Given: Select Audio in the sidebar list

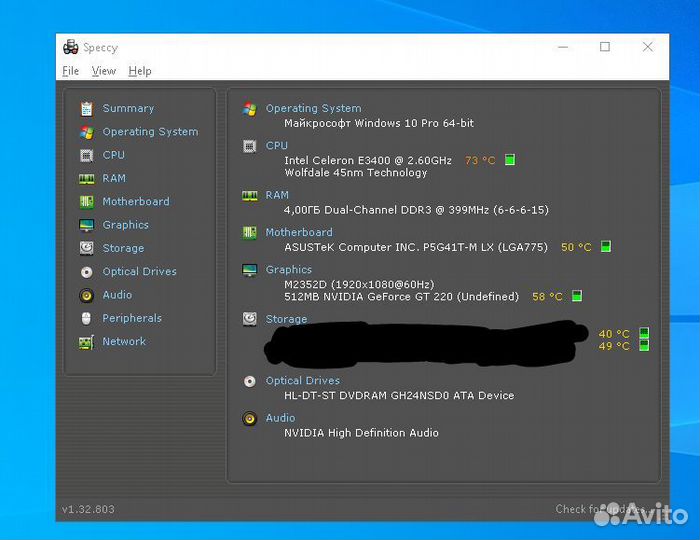Looking at the screenshot, I should (x=117, y=295).
